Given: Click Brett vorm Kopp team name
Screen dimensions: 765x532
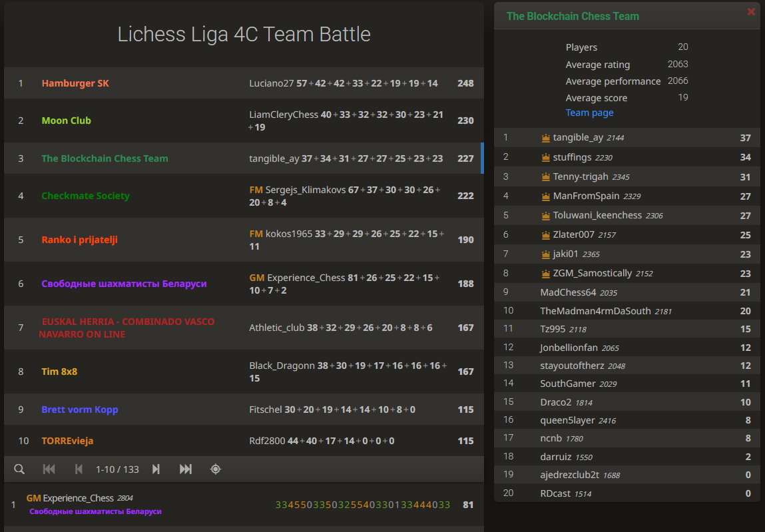Looking at the screenshot, I should 79,409.
